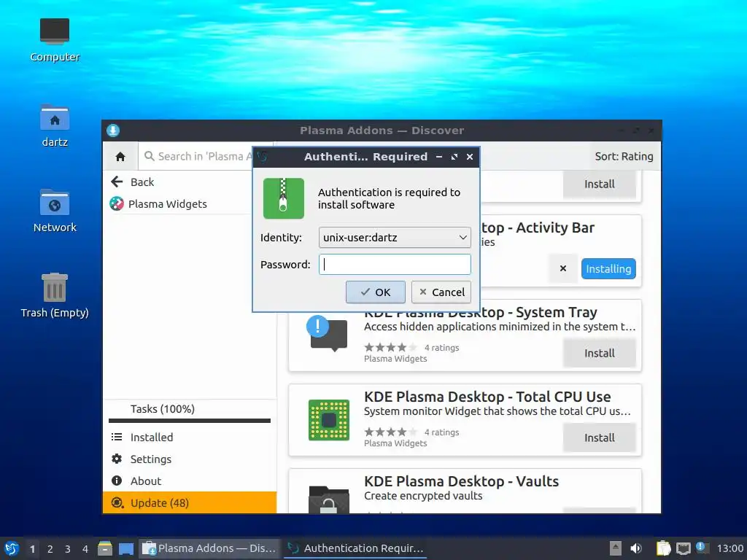Open the dartz home folder icon
Viewport: 747px width, 560px height.
pos(54,125)
